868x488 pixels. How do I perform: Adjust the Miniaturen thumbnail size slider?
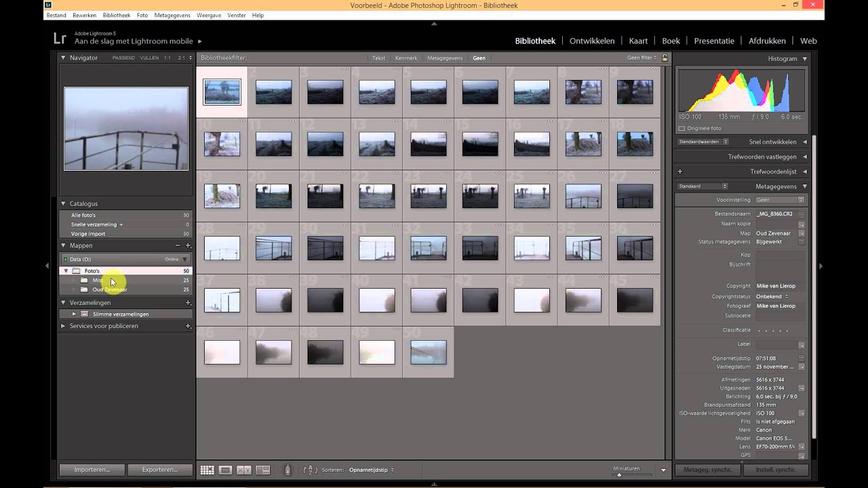click(x=631, y=474)
